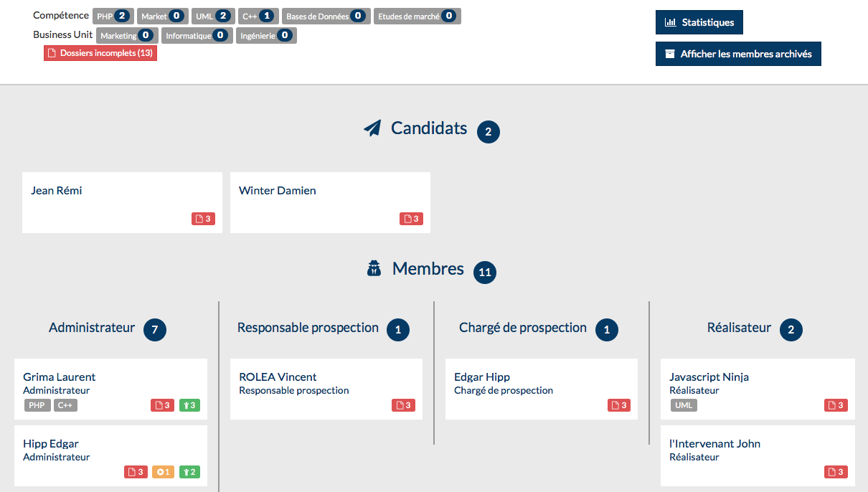Click the orange play badge on Hipp Edgar's card
Screen dimensions: 868x492
(x=163, y=472)
